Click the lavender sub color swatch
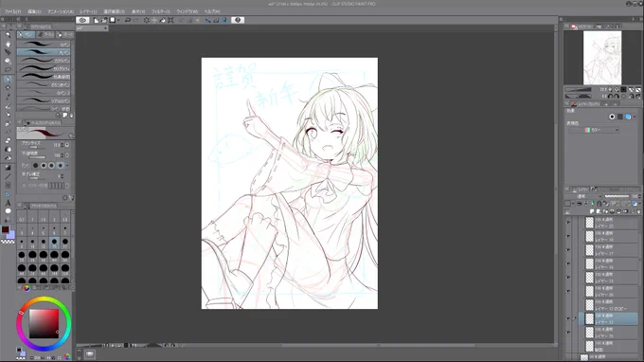Screen dimensions: 644x362 [x=11, y=234]
